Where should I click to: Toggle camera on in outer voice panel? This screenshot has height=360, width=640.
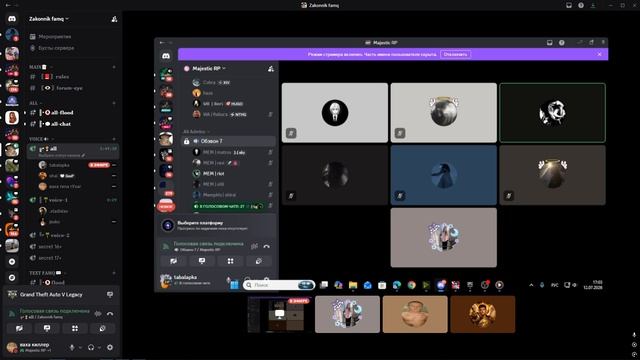19,328
